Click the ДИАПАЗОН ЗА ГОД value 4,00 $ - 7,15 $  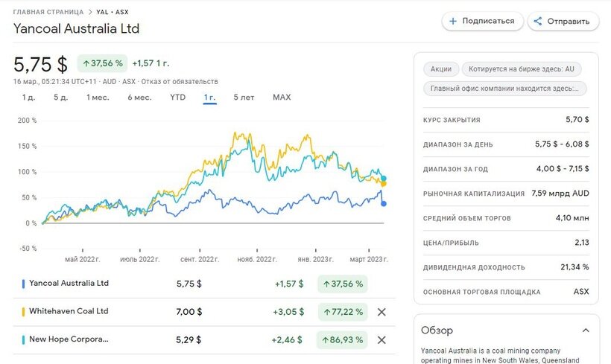(x=563, y=168)
